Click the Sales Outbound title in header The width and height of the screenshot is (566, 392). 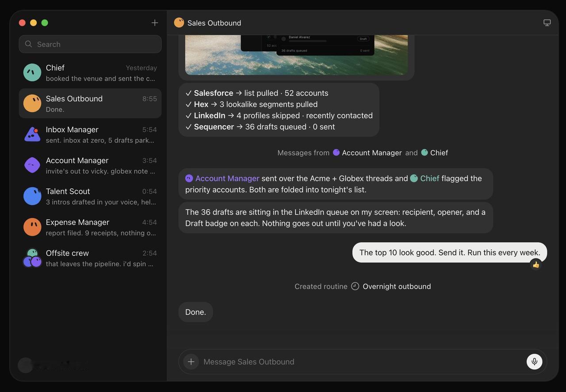[x=214, y=23]
